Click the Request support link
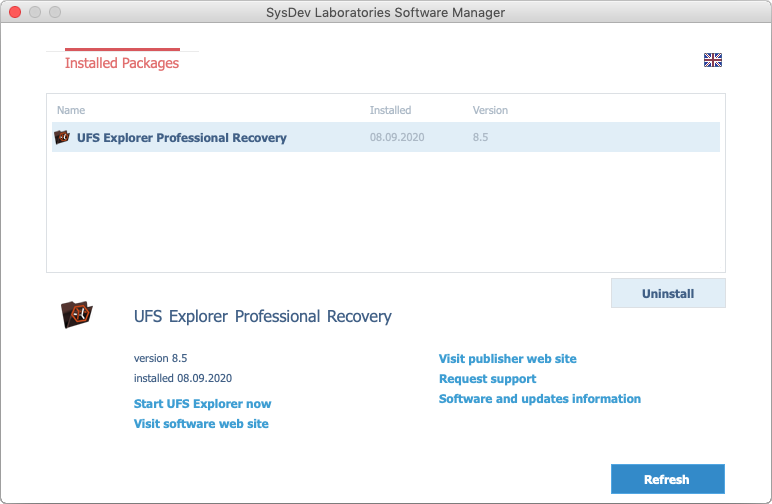The image size is (772, 504). pos(487,379)
